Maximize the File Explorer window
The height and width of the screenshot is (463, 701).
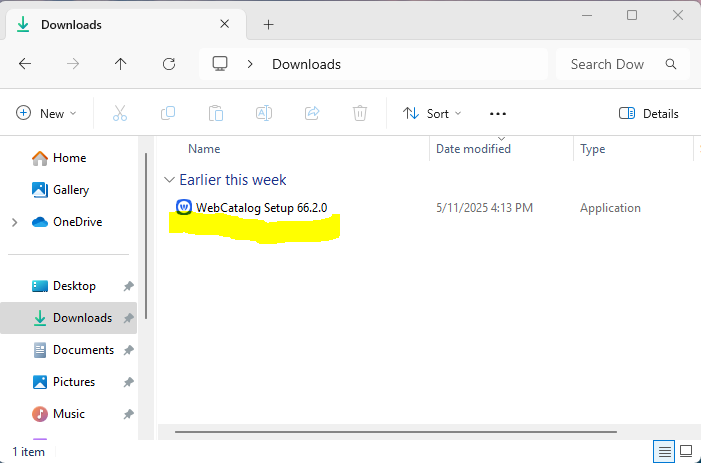click(632, 15)
